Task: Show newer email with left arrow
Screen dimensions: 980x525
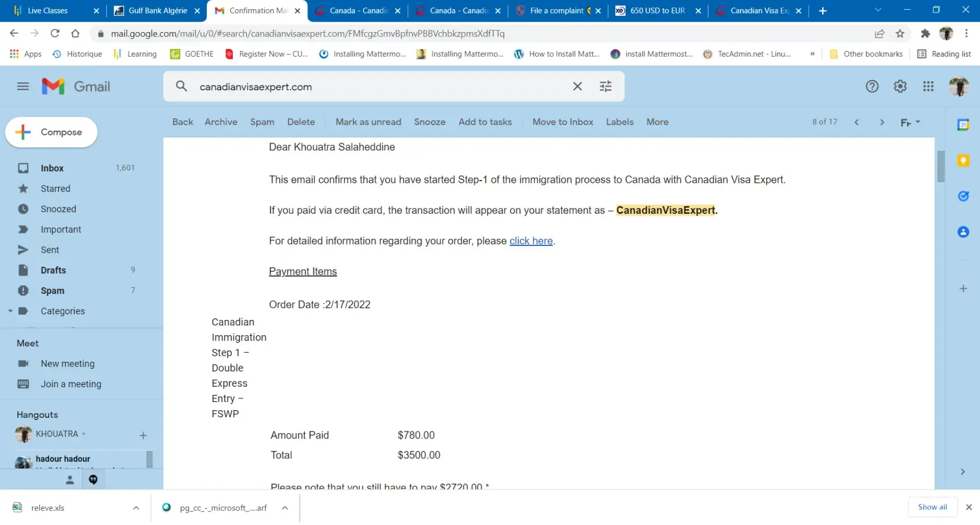Action: [856, 122]
